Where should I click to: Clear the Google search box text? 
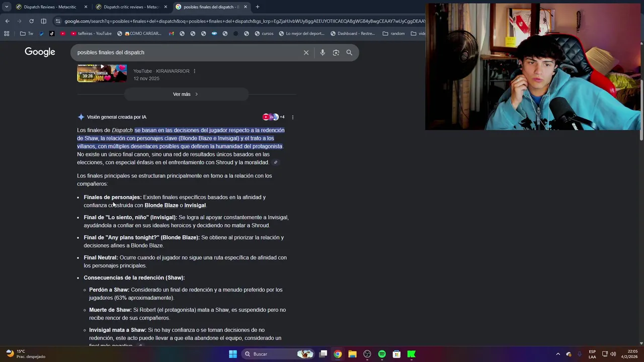pyautogui.click(x=306, y=52)
